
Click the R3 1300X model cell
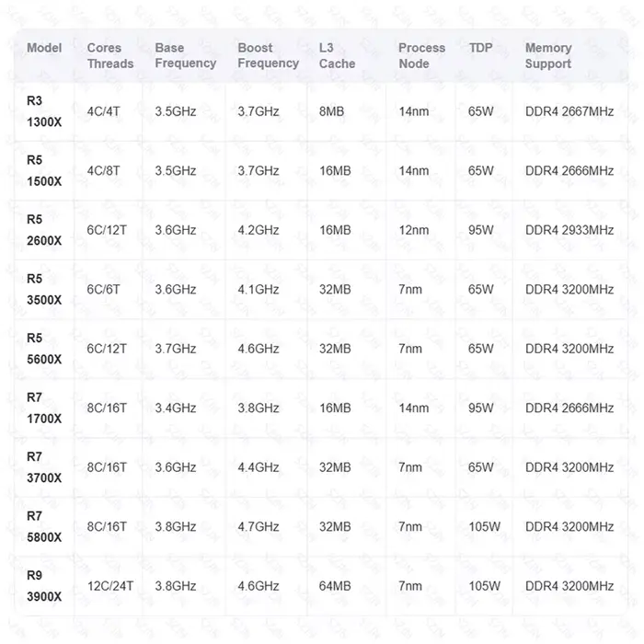[44, 111]
